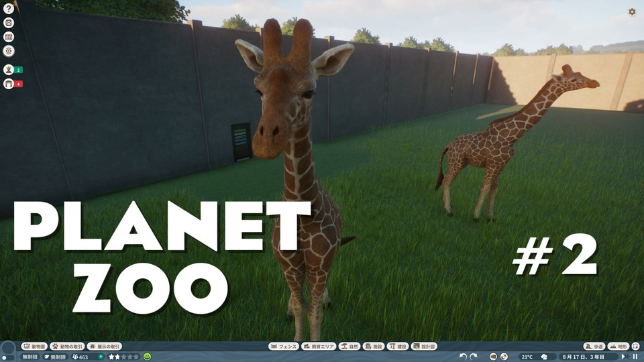Open the 設計図 blueprints tab
The height and width of the screenshot is (362, 644).
(x=424, y=347)
